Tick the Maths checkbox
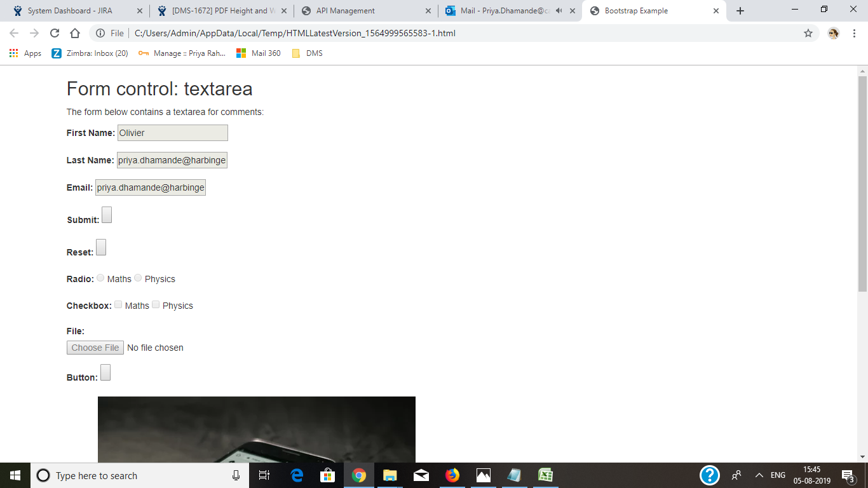The width and height of the screenshot is (868, 488). 118,304
